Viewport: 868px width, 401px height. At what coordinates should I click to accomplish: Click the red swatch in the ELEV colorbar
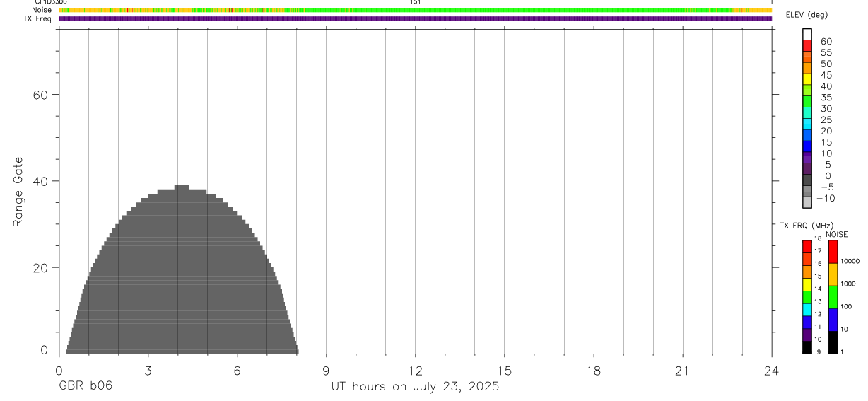pyautogui.click(x=807, y=45)
